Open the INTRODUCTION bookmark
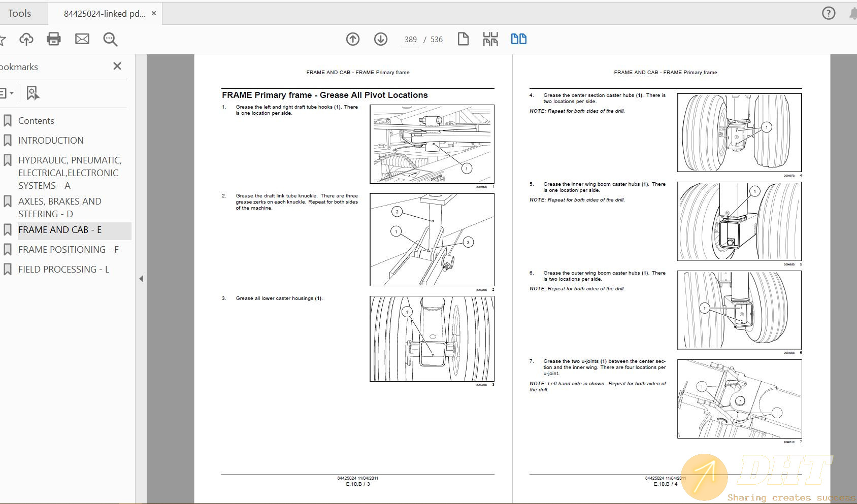 [x=51, y=141]
